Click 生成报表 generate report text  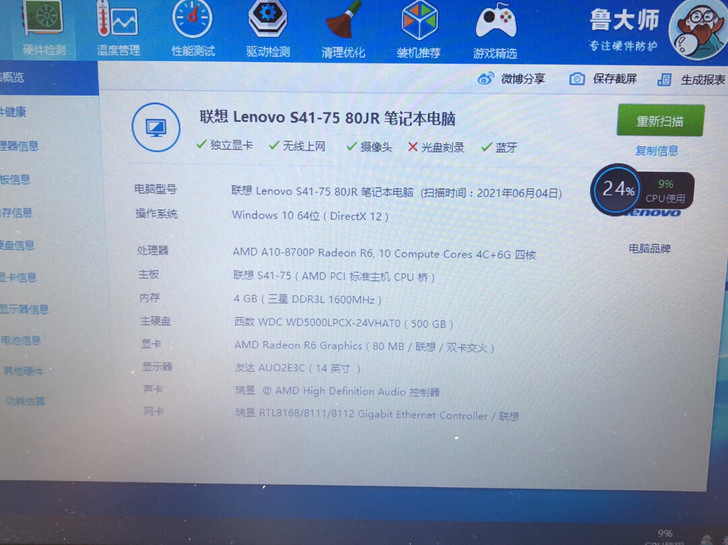pyautogui.click(x=702, y=80)
